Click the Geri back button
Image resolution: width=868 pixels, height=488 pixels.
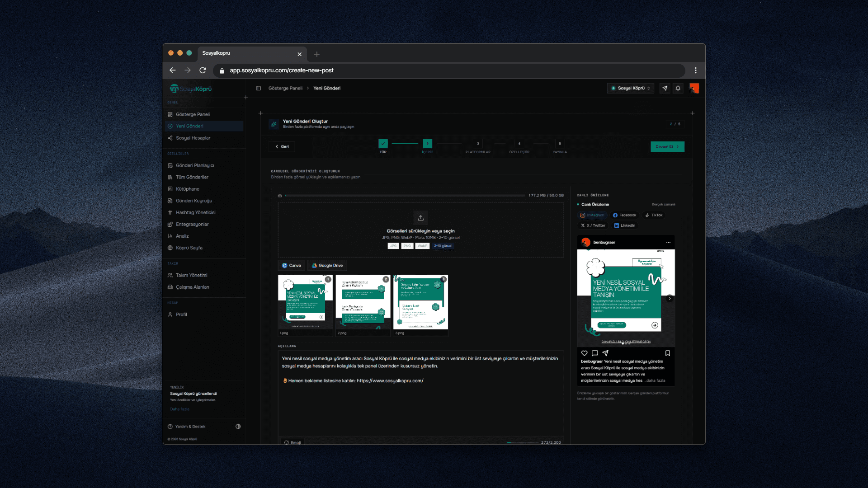282,146
